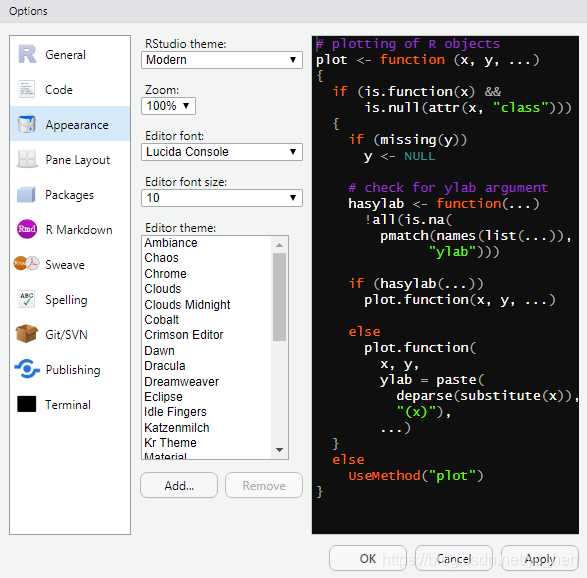Click the theme list scrollbar thumb

[x=279, y=297]
